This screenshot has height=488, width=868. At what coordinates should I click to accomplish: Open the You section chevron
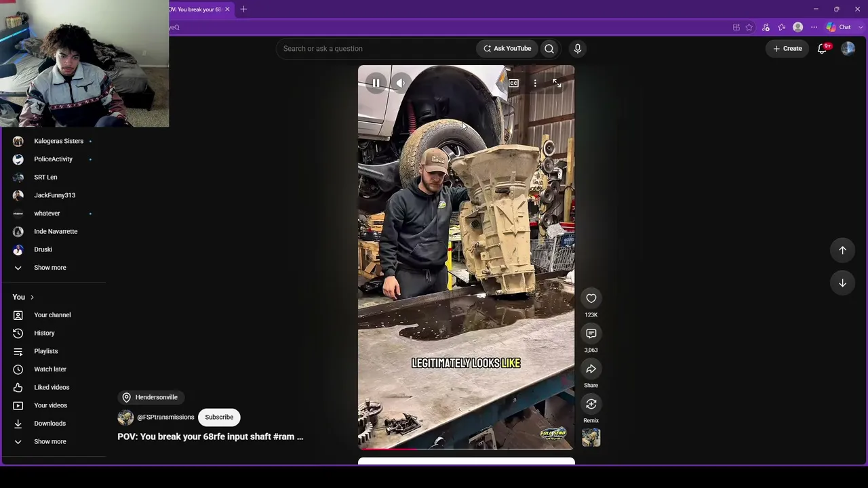tap(32, 297)
